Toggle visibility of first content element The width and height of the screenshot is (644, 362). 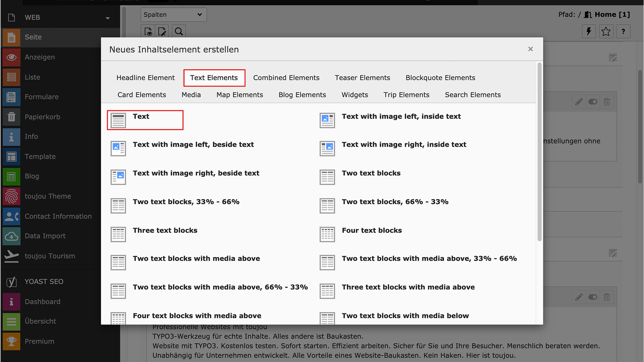pyautogui.click(x=593, y=102)
